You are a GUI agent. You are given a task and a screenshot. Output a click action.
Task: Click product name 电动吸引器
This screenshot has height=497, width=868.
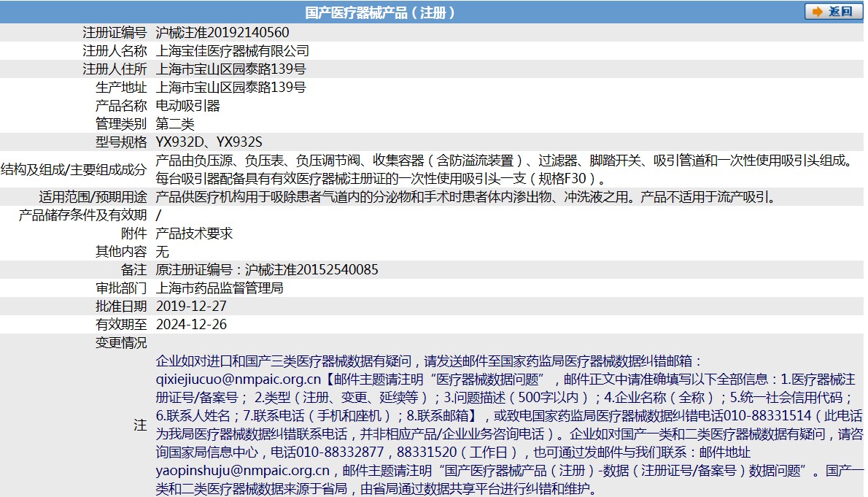pyautogui.click(x=188, y=106)
